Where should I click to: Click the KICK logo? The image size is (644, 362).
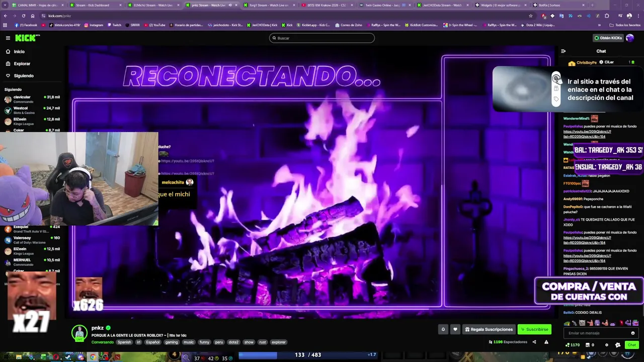[27, 38]
